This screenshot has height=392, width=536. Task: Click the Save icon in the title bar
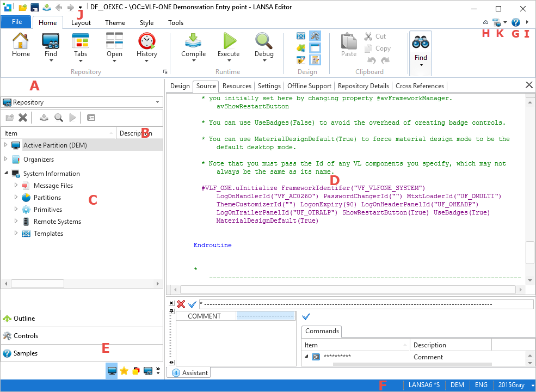[x=34, y=7]
